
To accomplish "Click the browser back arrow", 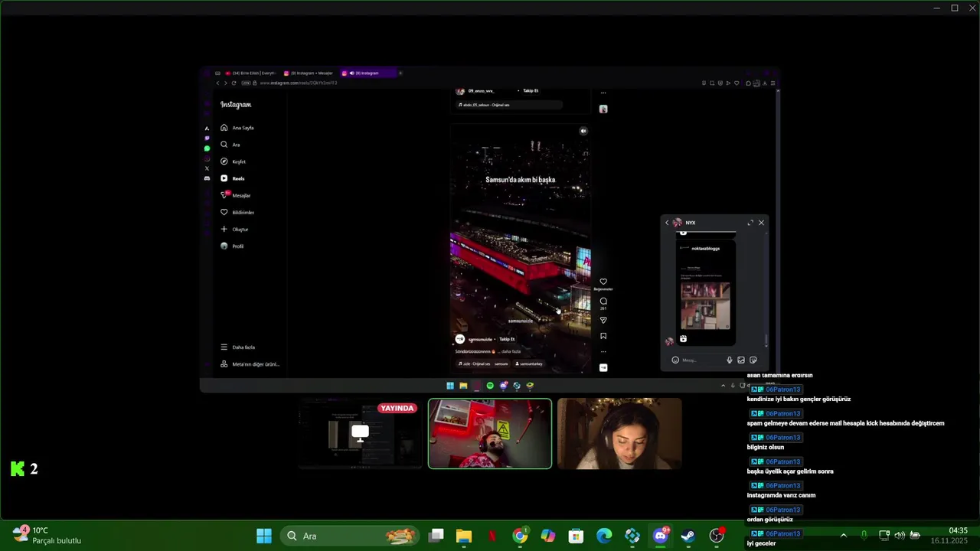I will [217, 83].
